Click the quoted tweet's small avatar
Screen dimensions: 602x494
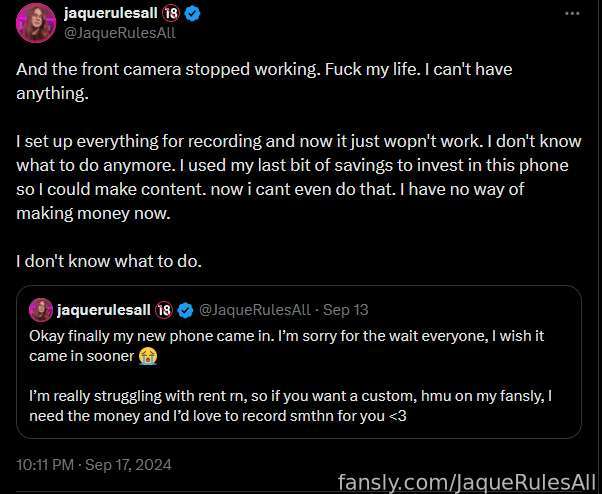pyautogui.click(x=41, y=310)
